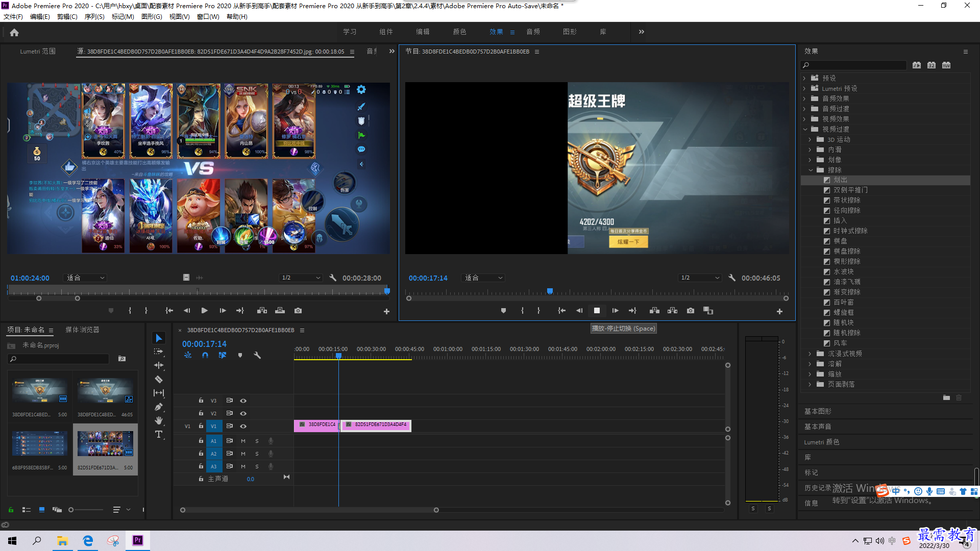980x551 pixels.
Task: Click Lift button in Program monitor
Action: (x=654, y=311)
